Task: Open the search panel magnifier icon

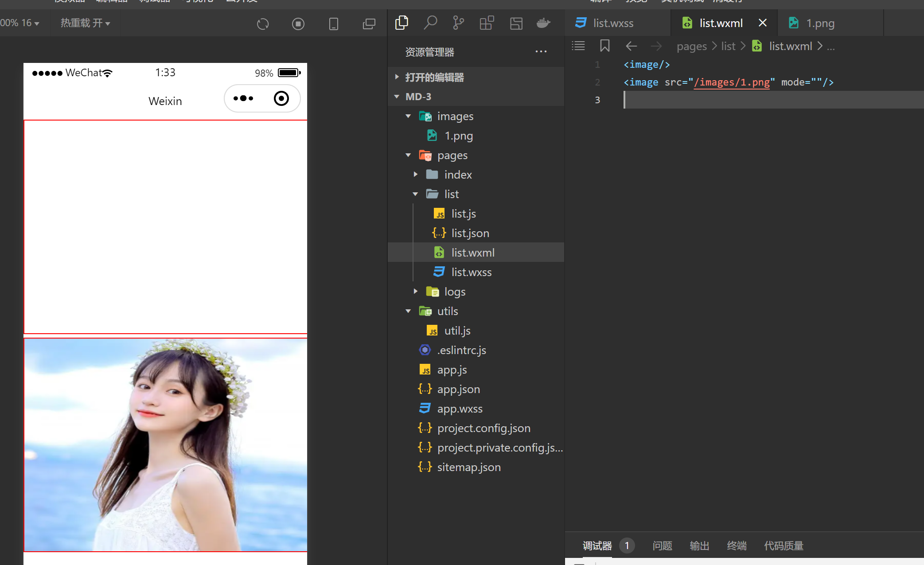Action: (430, 23)
